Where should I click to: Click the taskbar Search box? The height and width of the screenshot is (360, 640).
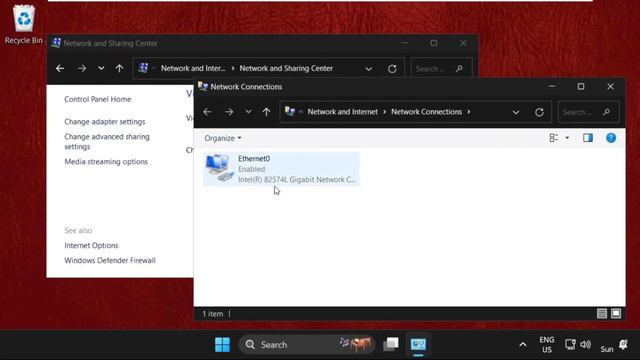pyautogui.click(x=307, y=345)
